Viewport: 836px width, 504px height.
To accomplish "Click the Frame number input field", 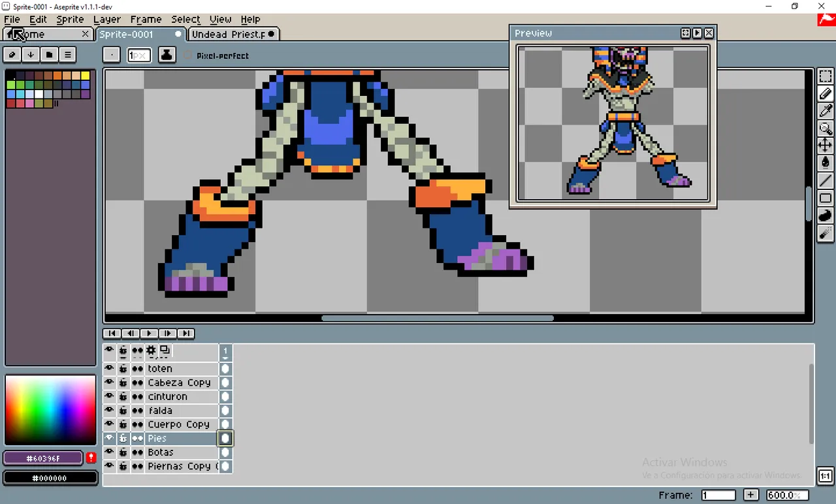I will 718,496.
